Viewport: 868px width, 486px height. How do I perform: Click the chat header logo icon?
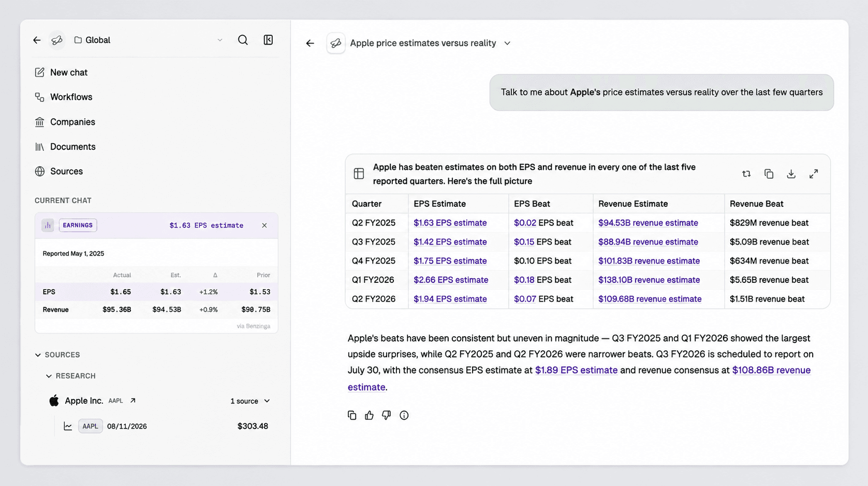coord(336,43)
